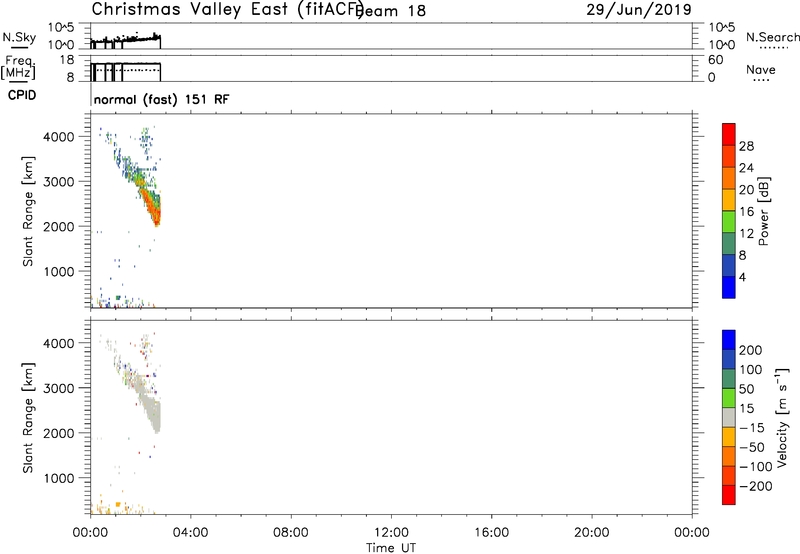The width and height of the screenshot is (800, 554).
Task: Click the '200' label on Velocity colorbar
Action: tap(751, 350)
